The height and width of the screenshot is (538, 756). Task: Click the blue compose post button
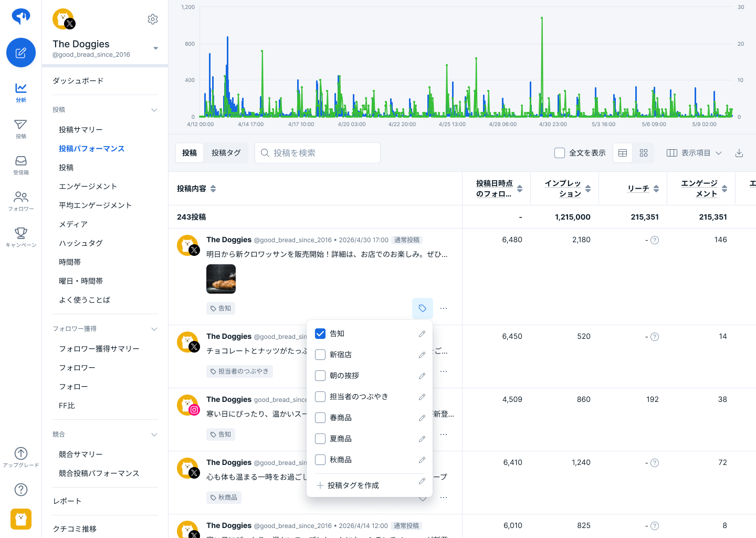(x=21, y=53)
